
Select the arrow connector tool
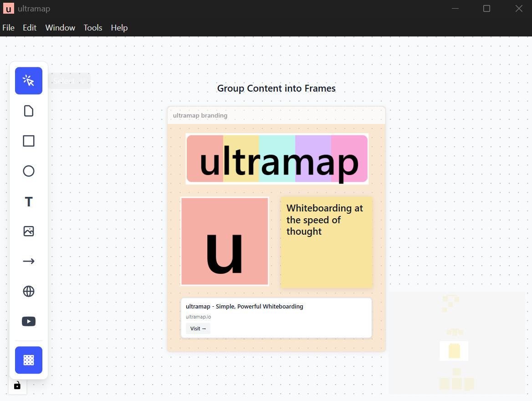[29, 261]
